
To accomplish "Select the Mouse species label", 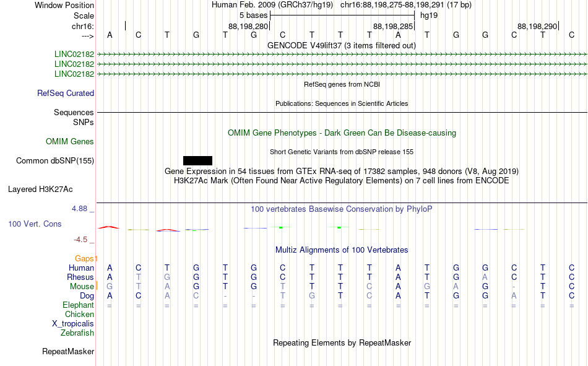I will 82,286.
